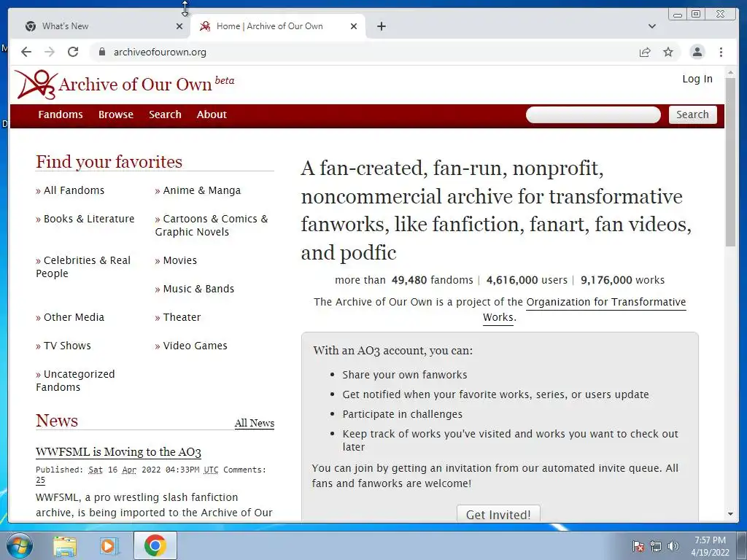Screen dimensions: 747x560
Task: Click the padlock site info icon
Action: (102, 52)
